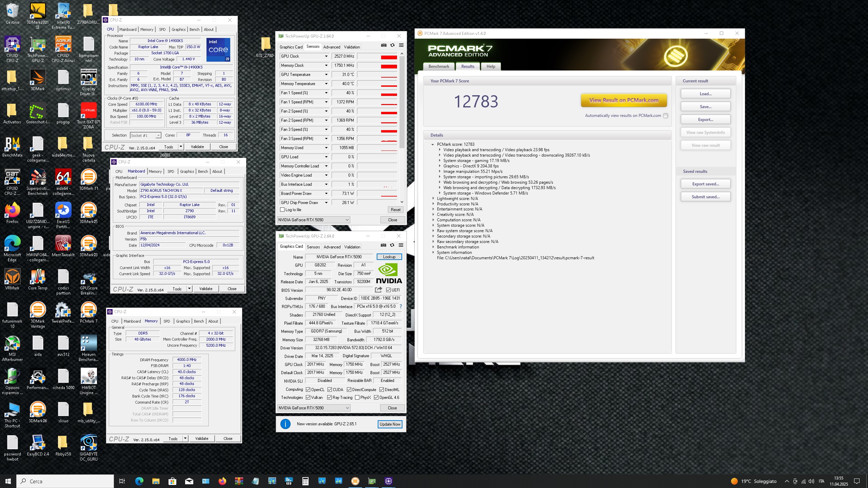Viewport: 868px width, 488px height.
Task: Click the BIOS share/export icon in GPU-Z
Action: (x=378, y=290)
